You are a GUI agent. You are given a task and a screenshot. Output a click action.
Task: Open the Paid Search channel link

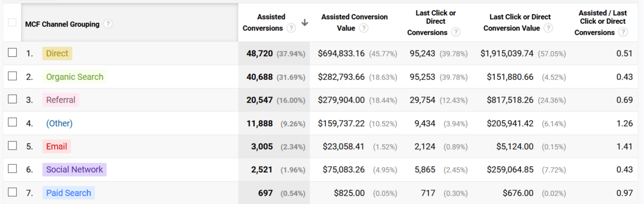69,193
